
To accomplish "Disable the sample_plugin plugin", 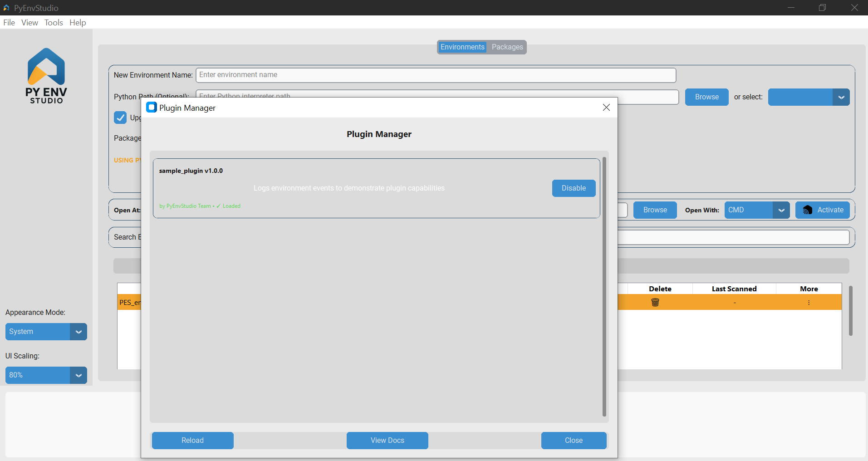I will pyautogui.click(x=574, y=188).
